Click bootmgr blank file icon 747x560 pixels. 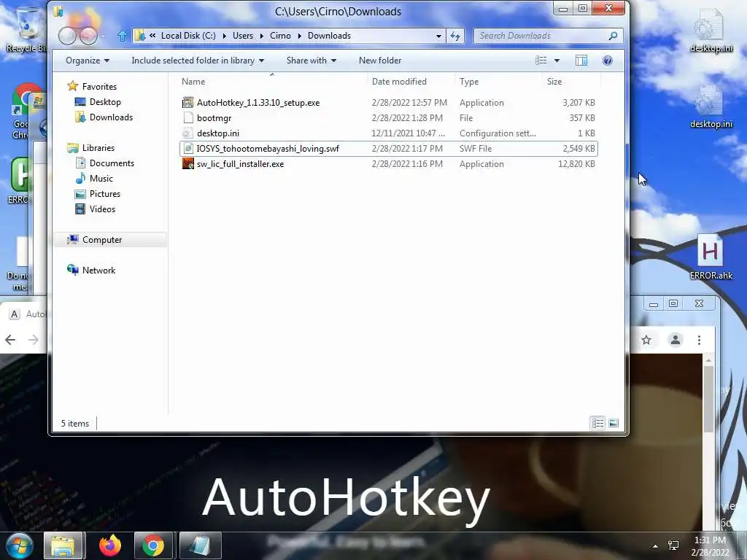(x=188, y=117)
